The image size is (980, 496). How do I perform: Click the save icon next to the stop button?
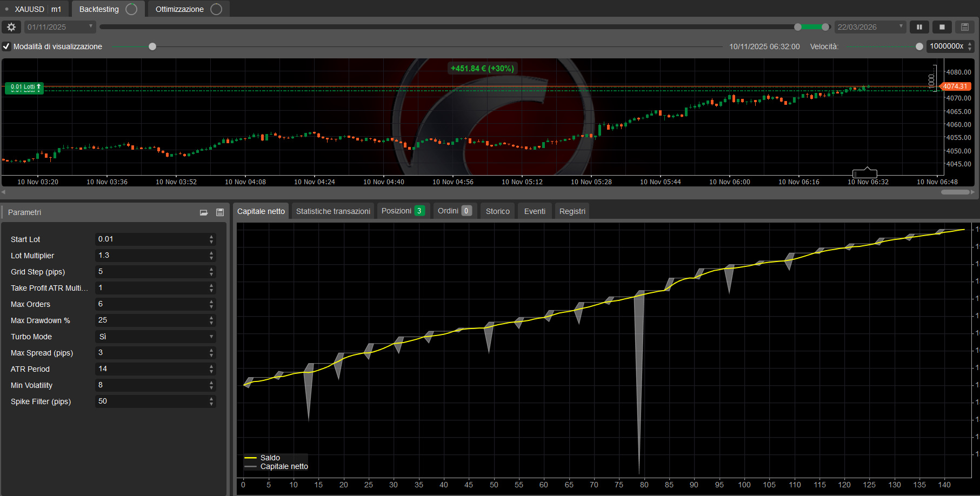coord(965,27)
